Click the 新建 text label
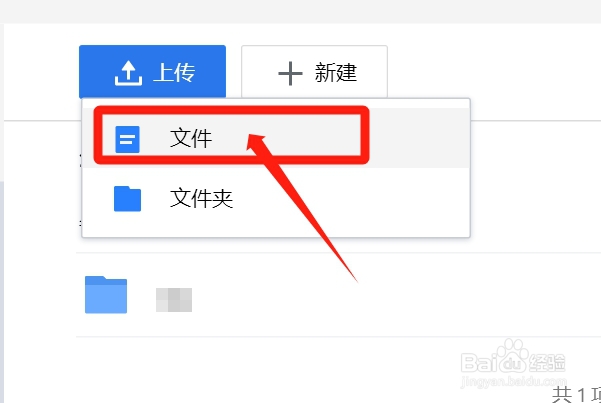 pyautogui.click(x=336, y=72)
